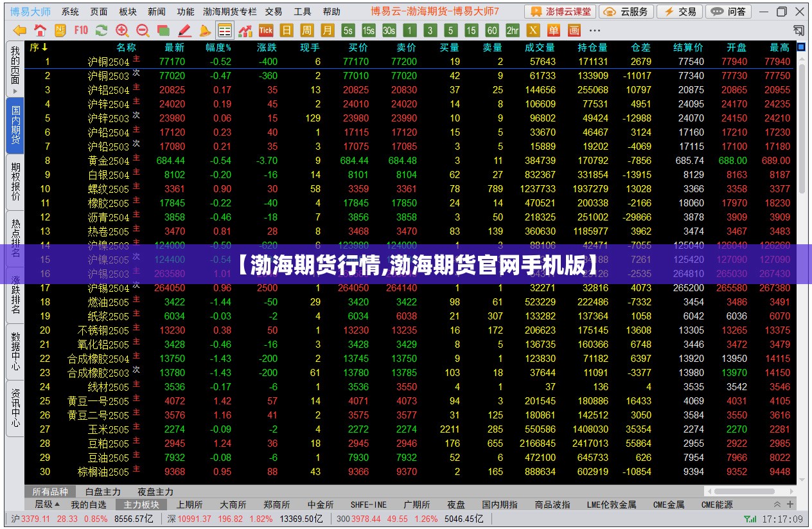Select the monthly 月 period icon

pos(328,30)
